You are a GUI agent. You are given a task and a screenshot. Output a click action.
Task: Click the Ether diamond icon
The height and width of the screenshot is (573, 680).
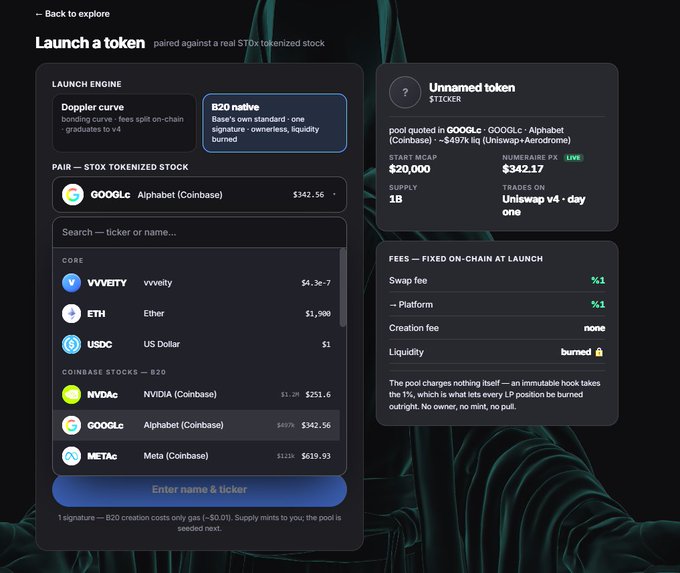click(x=72, y=314)
